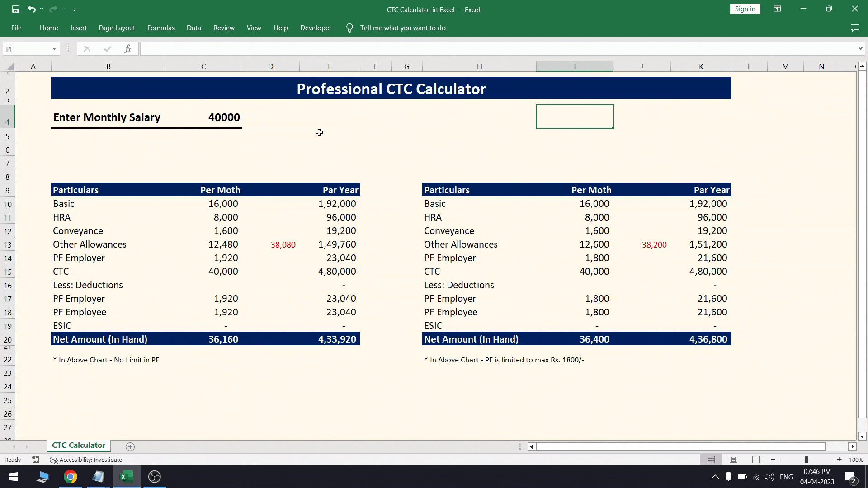This screenshot has height=488, width=868.
Task: Click the Excel icon in the taskbar
Action: tap(126, 477)
